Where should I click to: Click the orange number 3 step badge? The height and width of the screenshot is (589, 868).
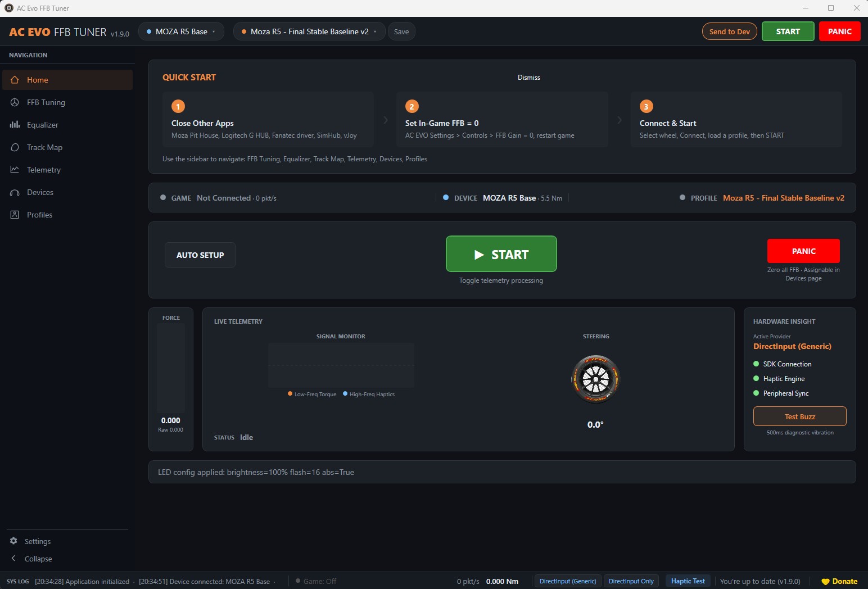[647, 106]
